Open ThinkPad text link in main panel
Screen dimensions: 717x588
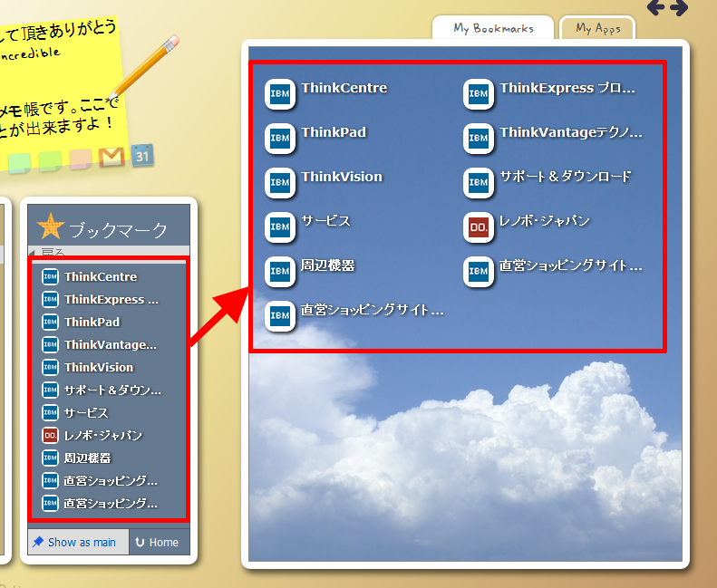334,132
